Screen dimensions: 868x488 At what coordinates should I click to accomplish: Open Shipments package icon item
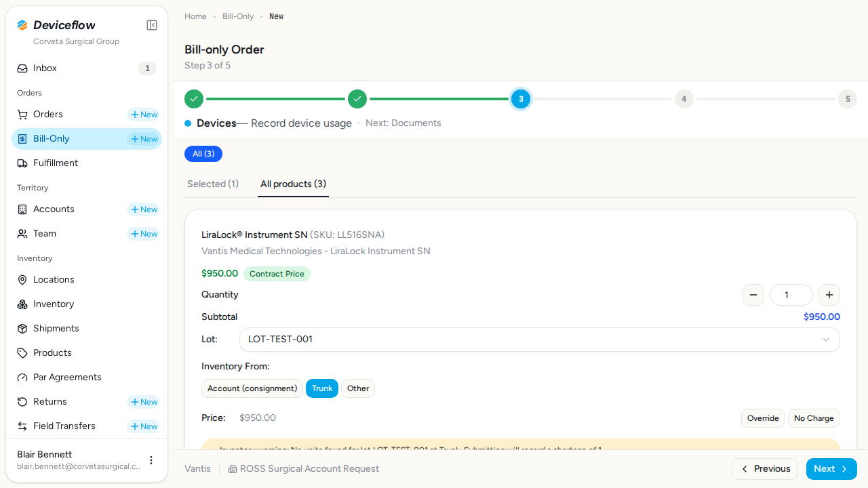[87, 329]
